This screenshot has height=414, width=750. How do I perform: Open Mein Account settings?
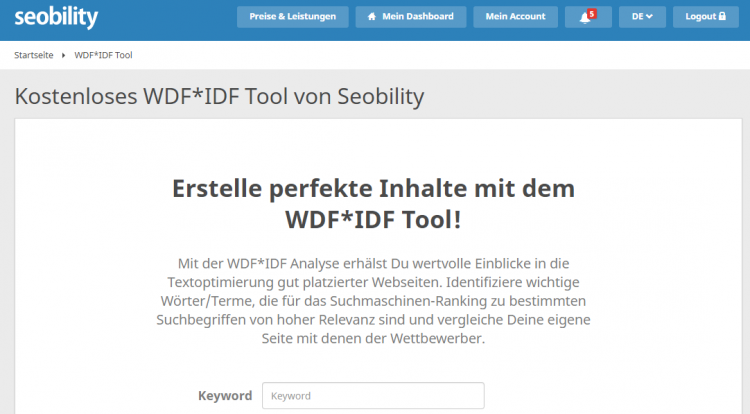pos(516,17)
